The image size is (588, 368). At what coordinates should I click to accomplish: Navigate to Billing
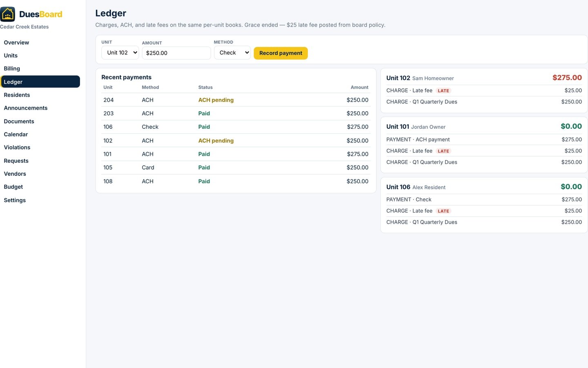click(40, 69)
